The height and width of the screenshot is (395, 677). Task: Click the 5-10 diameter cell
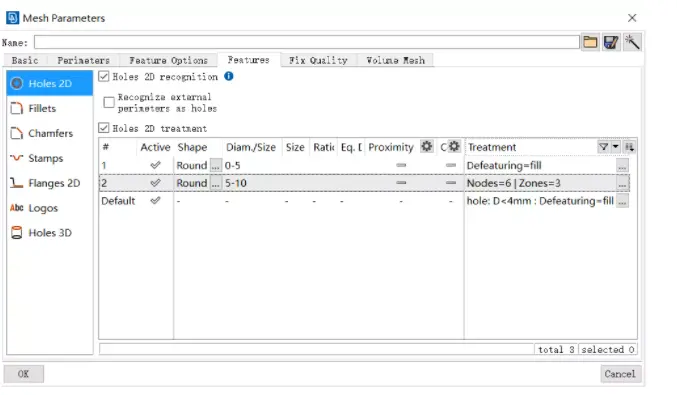coord(235,183)
